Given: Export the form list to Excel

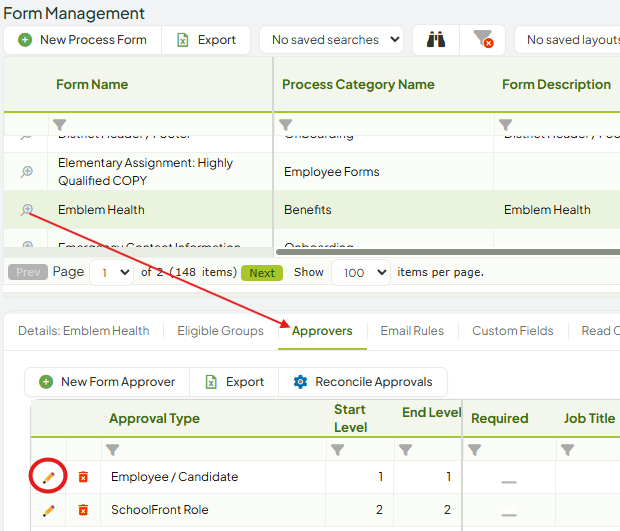Looking at the screenshot, I should [206, 40].
